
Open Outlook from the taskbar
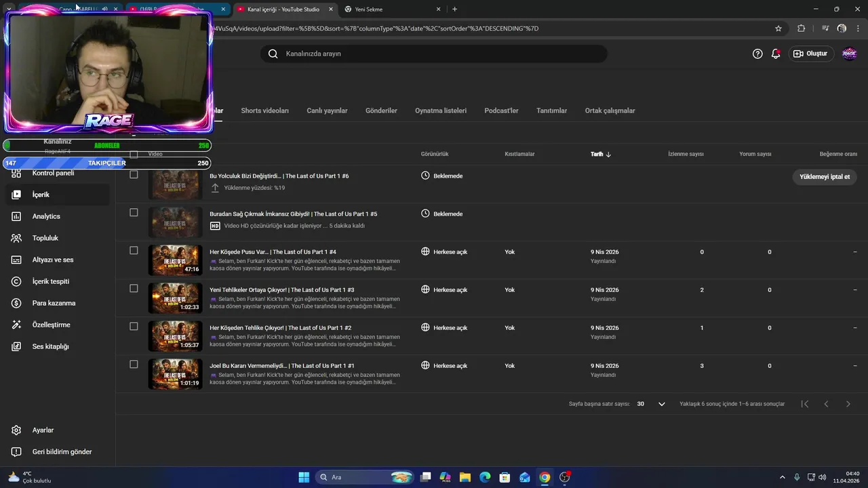524,477
